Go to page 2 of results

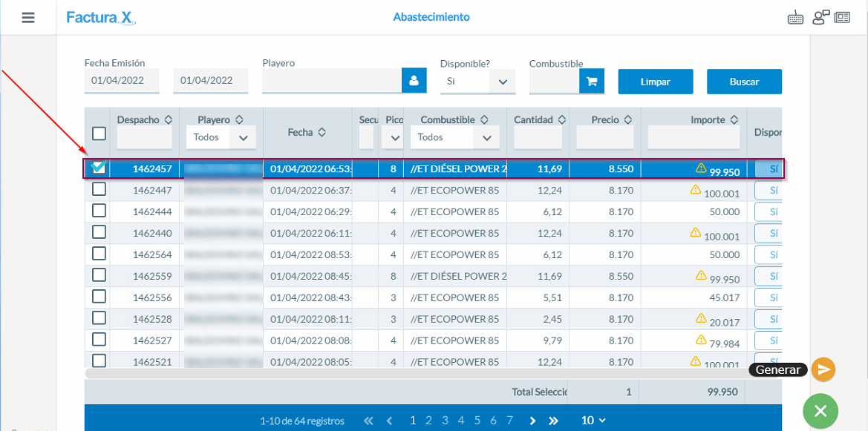tap(428, 421)
